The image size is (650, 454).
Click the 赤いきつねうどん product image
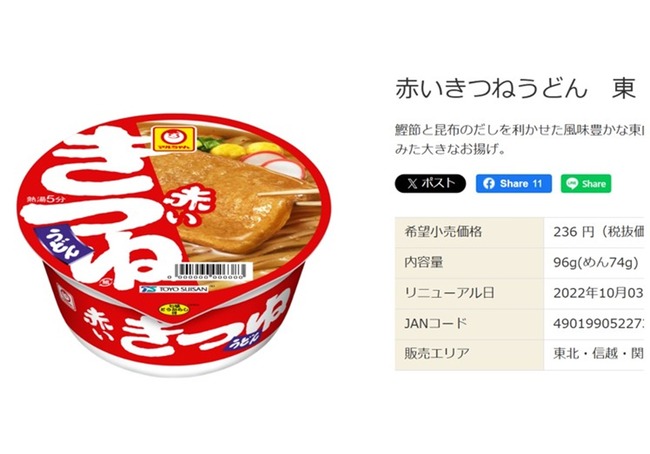(x=175, y=245)
